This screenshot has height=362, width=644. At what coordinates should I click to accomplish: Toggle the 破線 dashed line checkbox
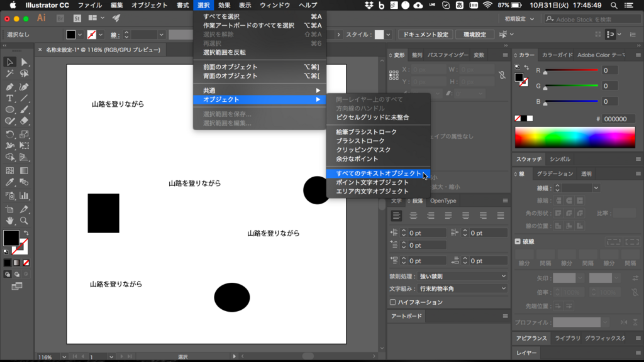coord(518,241)
